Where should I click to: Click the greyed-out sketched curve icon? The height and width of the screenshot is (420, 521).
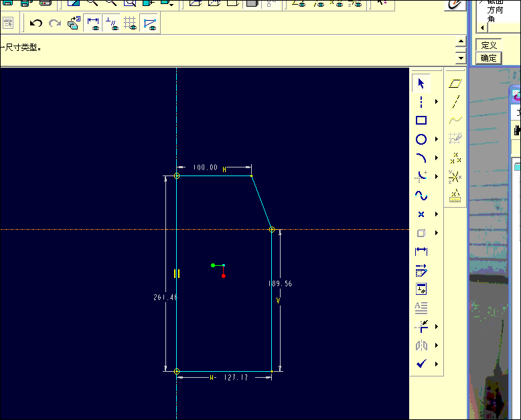pos(455,139)
